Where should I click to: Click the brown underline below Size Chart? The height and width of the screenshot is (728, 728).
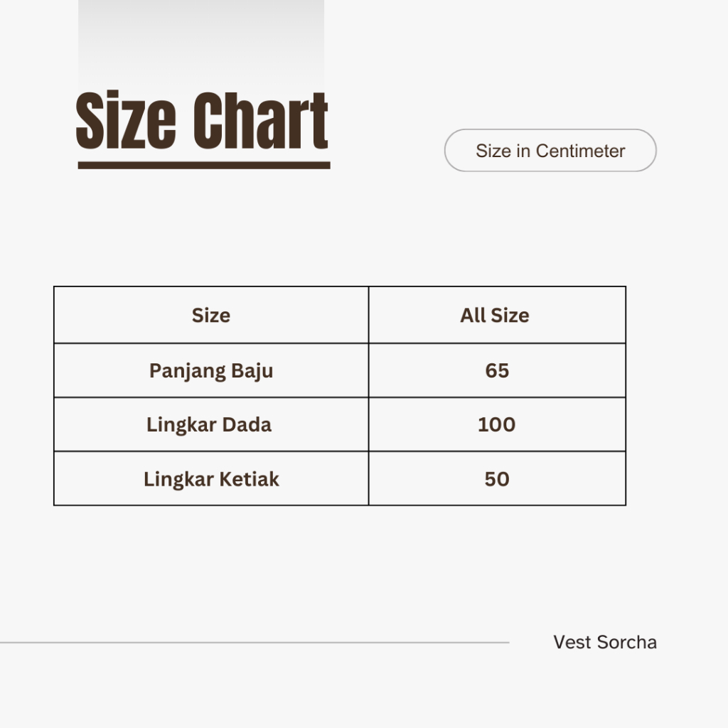click(204, 165)
